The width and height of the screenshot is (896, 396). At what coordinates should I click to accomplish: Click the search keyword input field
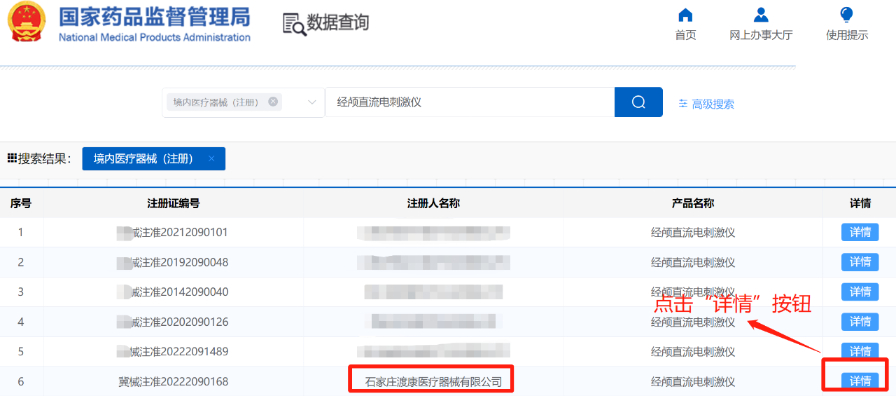click(x=470, y=102)
